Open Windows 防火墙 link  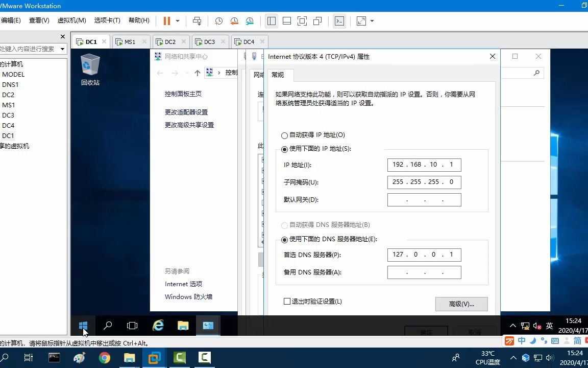coord(189,296)
